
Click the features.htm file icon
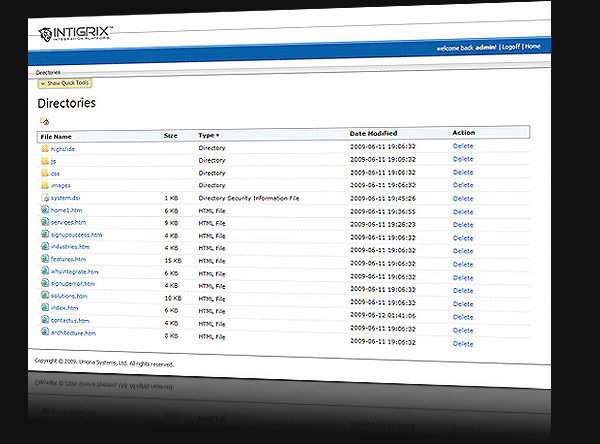45,258
